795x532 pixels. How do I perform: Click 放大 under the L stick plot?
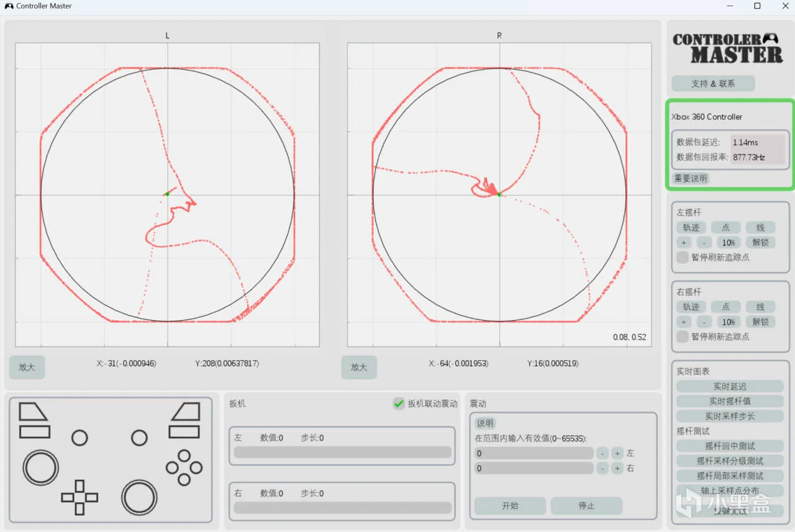pyautogui.click(x=27, y=367)
